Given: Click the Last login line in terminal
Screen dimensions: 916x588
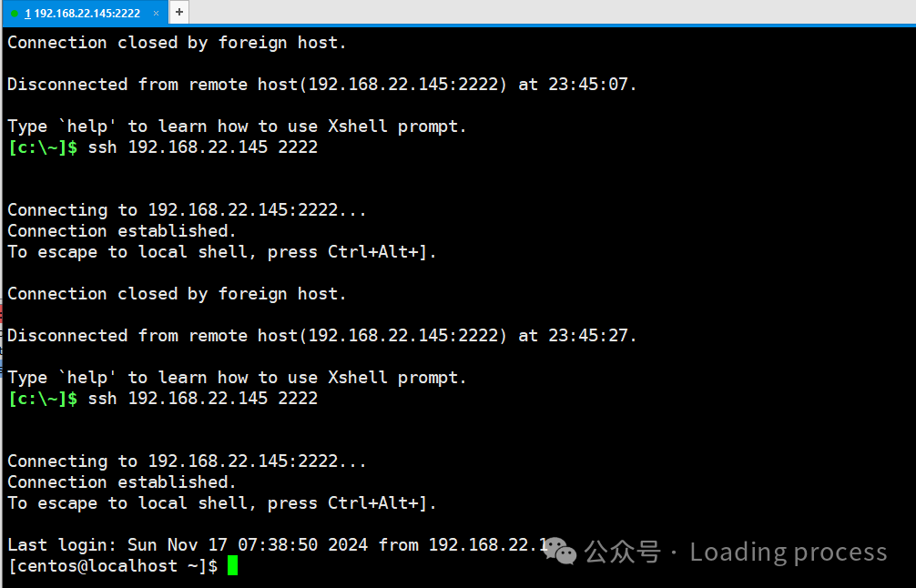Looking at the screenshot, I should tap(278, 545).
